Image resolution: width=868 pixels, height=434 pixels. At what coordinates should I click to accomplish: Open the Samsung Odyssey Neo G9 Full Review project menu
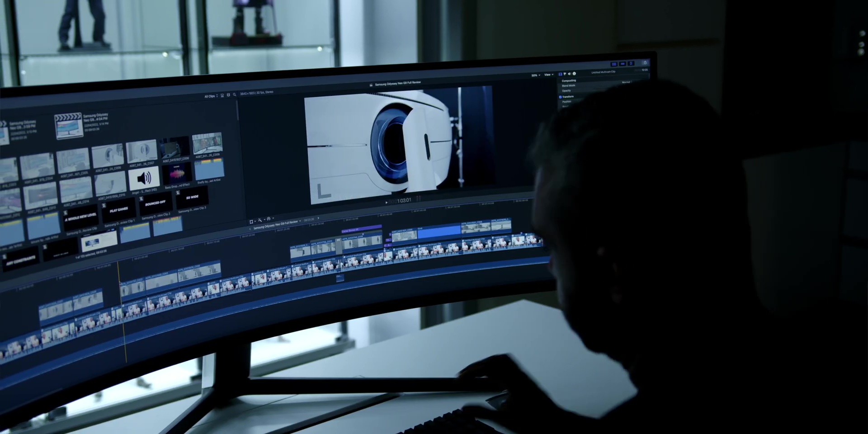point(277,225)
